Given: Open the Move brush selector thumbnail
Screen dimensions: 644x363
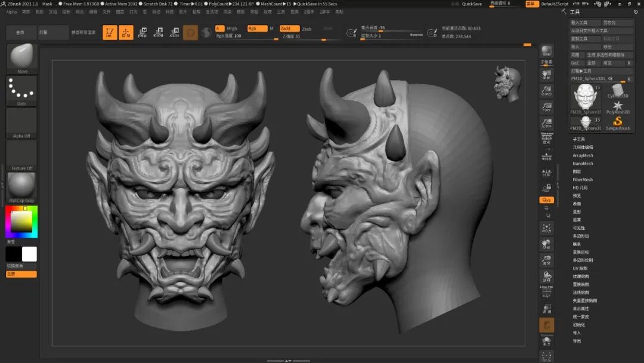Looking at the screenshot, I should pyautogui.click(x=22, y=58).
